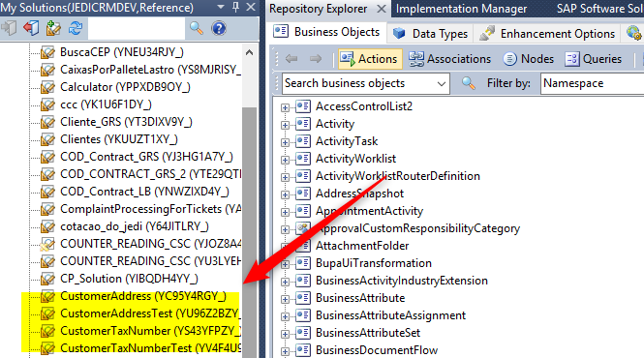Screen dimensions: 644x358
Task: Select the BuscaCEP solution
Action: click(x=122, y=52)
